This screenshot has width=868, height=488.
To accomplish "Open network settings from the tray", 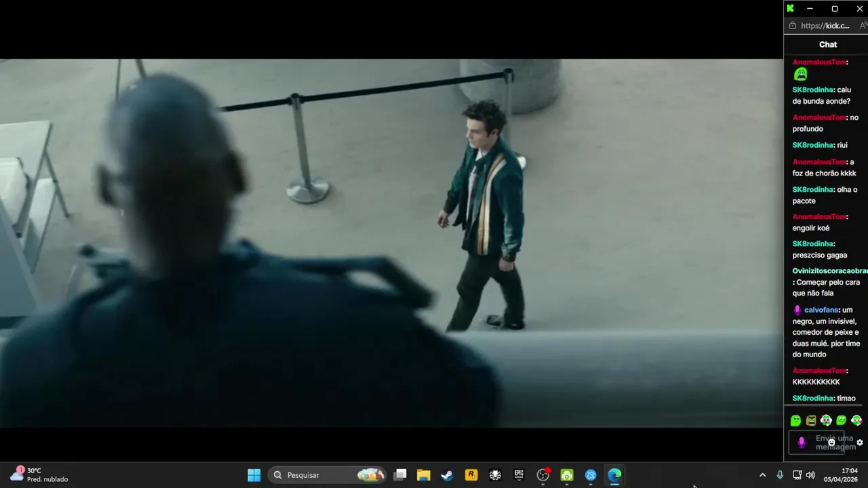I will tap(797, 475).
